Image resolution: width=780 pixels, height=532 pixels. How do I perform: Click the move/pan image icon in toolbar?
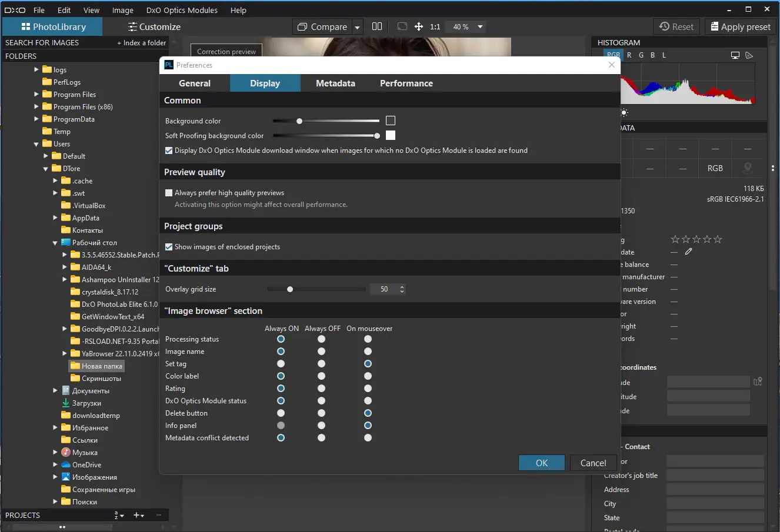coord(419,26)
